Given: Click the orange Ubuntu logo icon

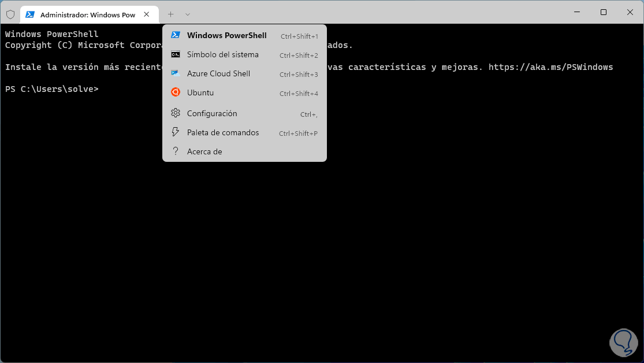Looking at the screenshot, I should pos(176,92).
